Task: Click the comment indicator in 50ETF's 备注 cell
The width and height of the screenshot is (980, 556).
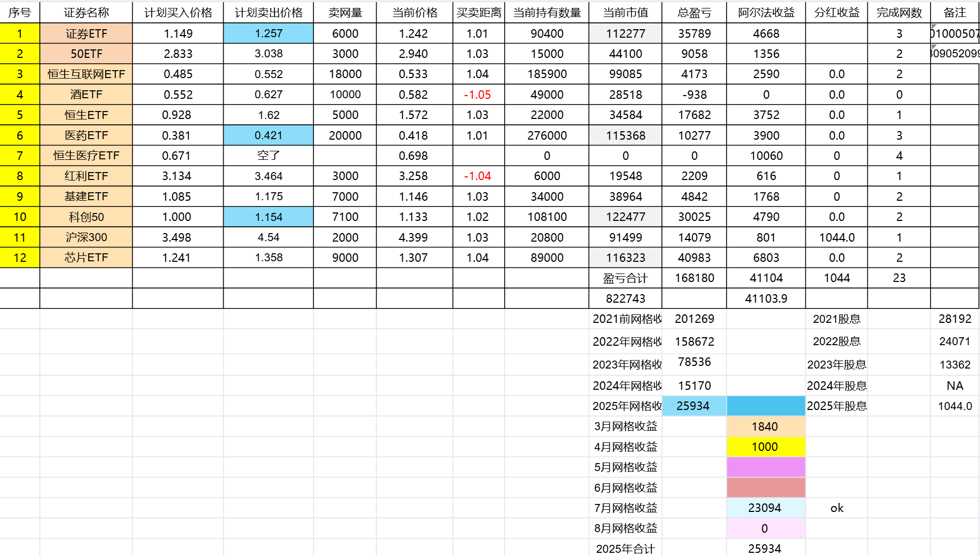Action: pos(934,47)
